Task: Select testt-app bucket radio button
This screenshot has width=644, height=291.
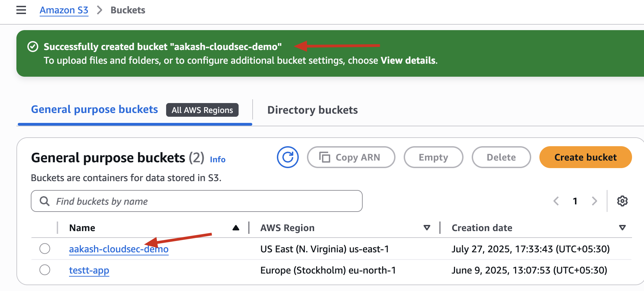Action: coord(45,270)
